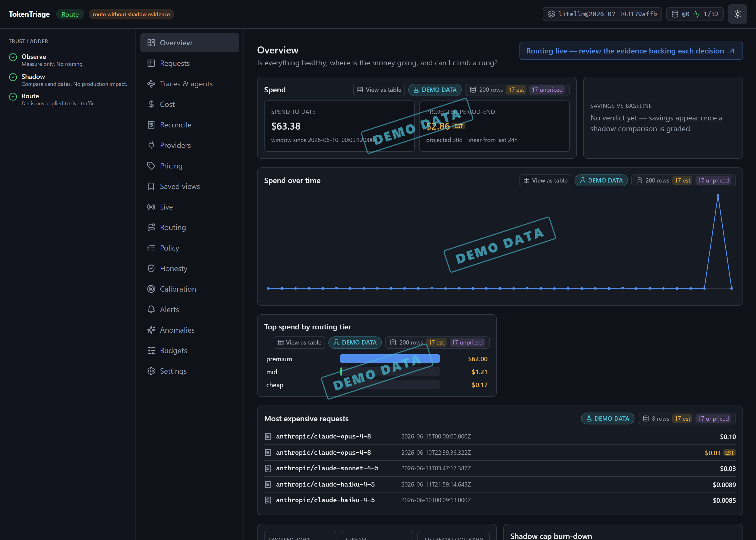Screen dimensions: 756x540
Task: Click 'route without shadow evidence' warning badge
Action: pyautogui.click(x=131, y=14)
